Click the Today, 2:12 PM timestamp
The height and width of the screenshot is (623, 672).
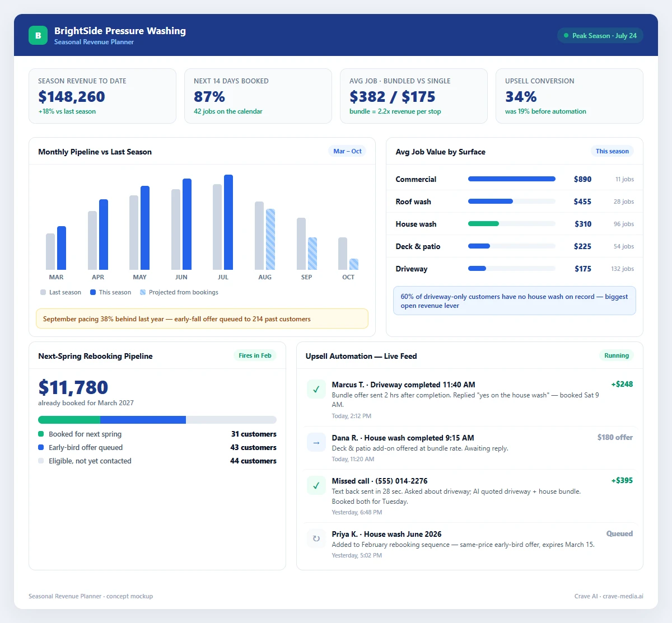(x=352, y=416)
